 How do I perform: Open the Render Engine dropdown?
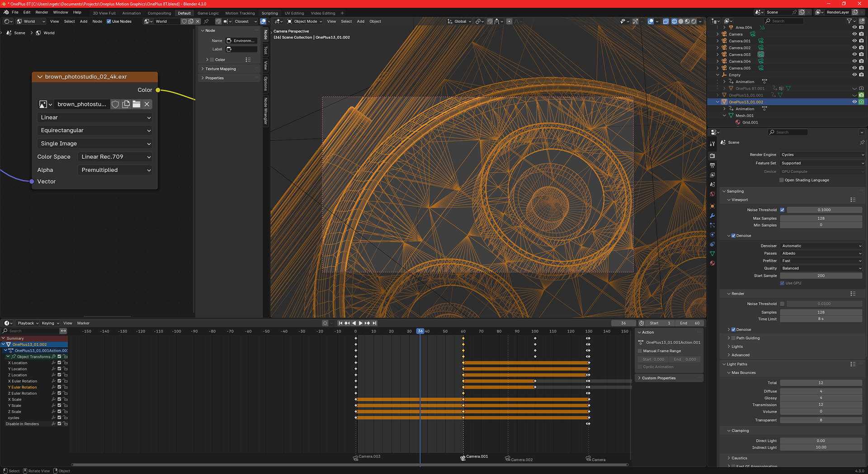(821, 155)
